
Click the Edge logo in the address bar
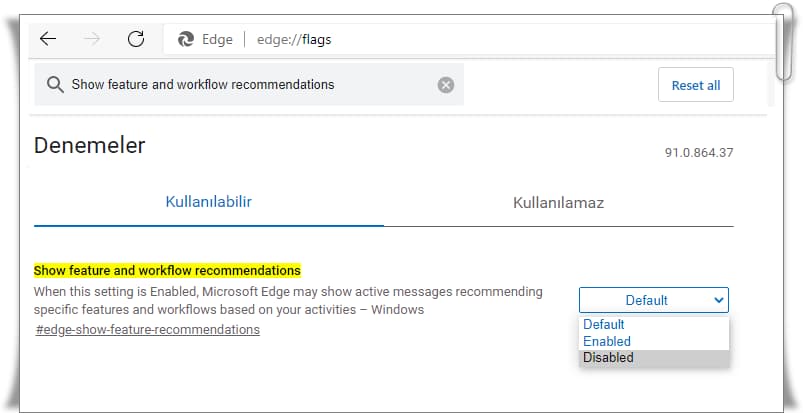click(185, 39)
